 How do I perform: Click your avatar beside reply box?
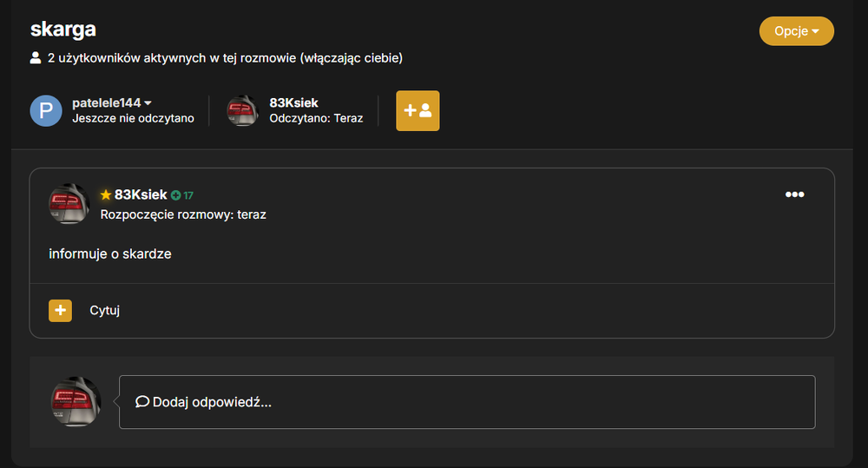pos(76,401)
